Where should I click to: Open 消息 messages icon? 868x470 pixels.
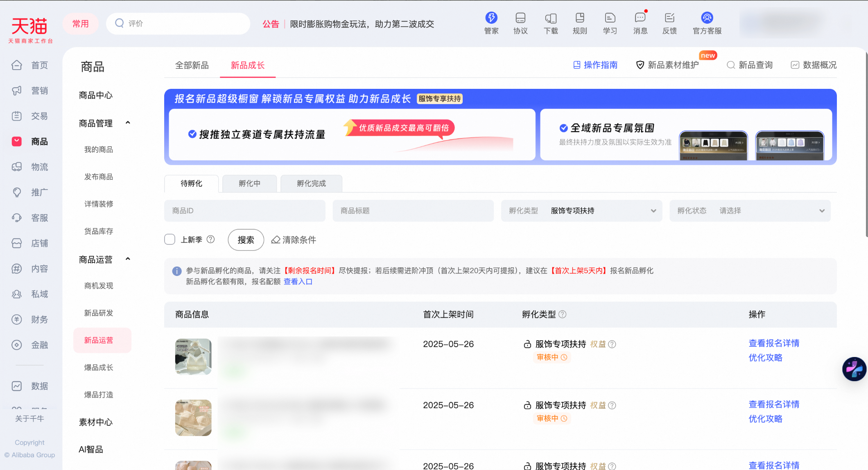(640, 23)
